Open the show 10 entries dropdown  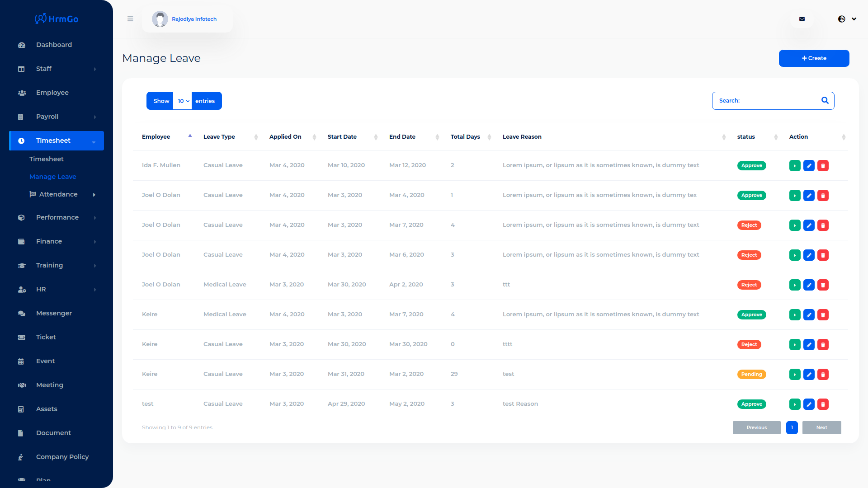(183, 101)
